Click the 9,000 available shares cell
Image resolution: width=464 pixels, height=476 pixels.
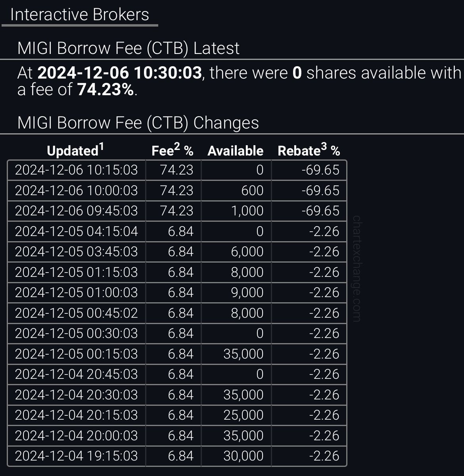pos(236,292)
